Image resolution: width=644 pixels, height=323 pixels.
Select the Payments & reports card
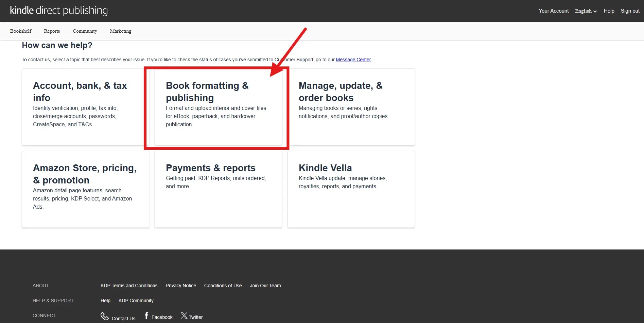click(x=218, y=189)
